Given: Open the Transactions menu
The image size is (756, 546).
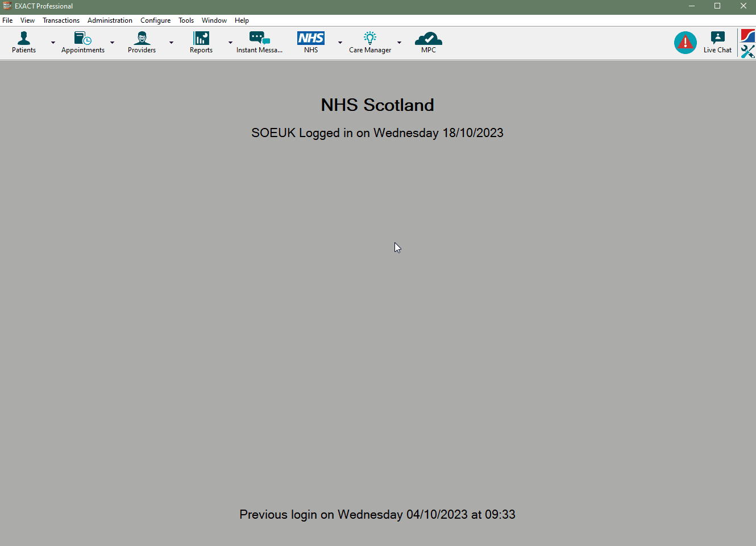Looking at the screenshot, I should (61, 20).
